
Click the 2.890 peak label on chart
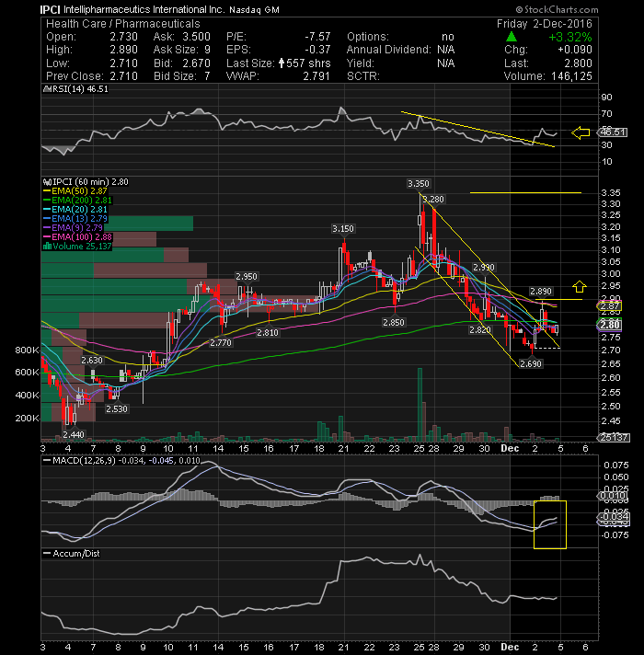click(x=541, y=291)
